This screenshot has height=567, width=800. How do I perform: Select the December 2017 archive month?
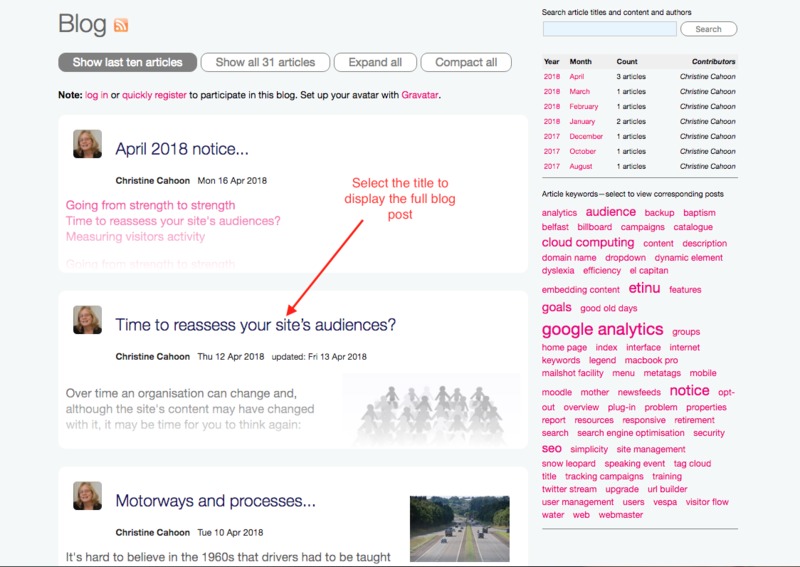pos(586,137)
